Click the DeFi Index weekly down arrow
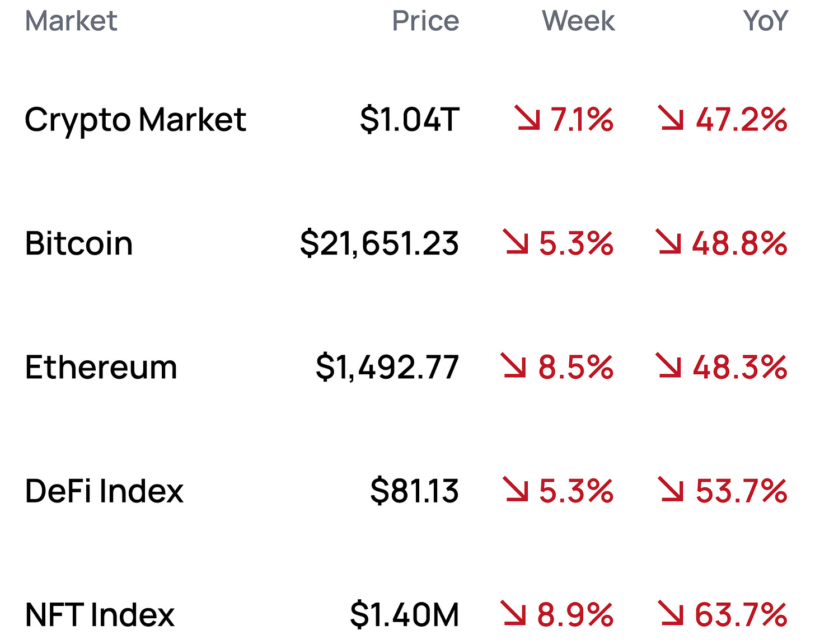815x644 pixels. coord(516,490)
